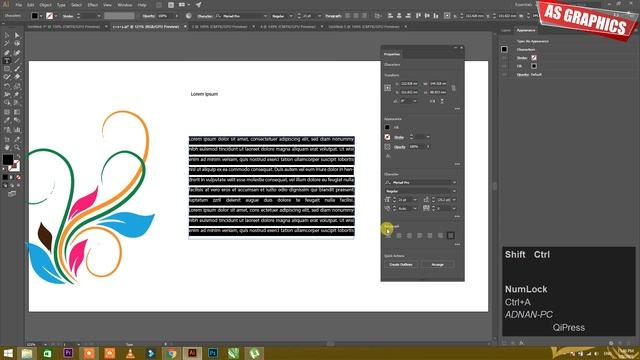
Task: Open the File menu
Action: [19, 5]
